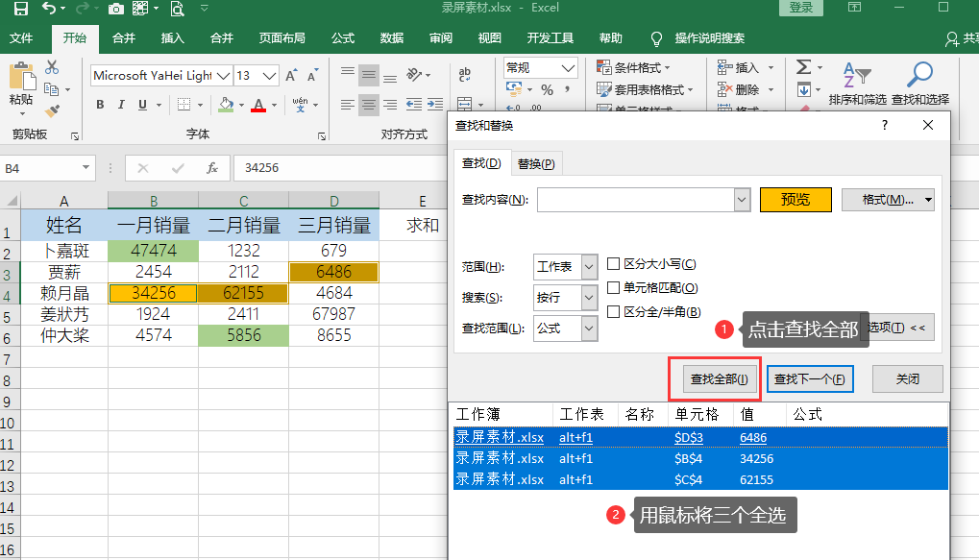Toggle Italic formatting
Screen dimensions: 979x560
pyautogui.click(x=121, y=105)
